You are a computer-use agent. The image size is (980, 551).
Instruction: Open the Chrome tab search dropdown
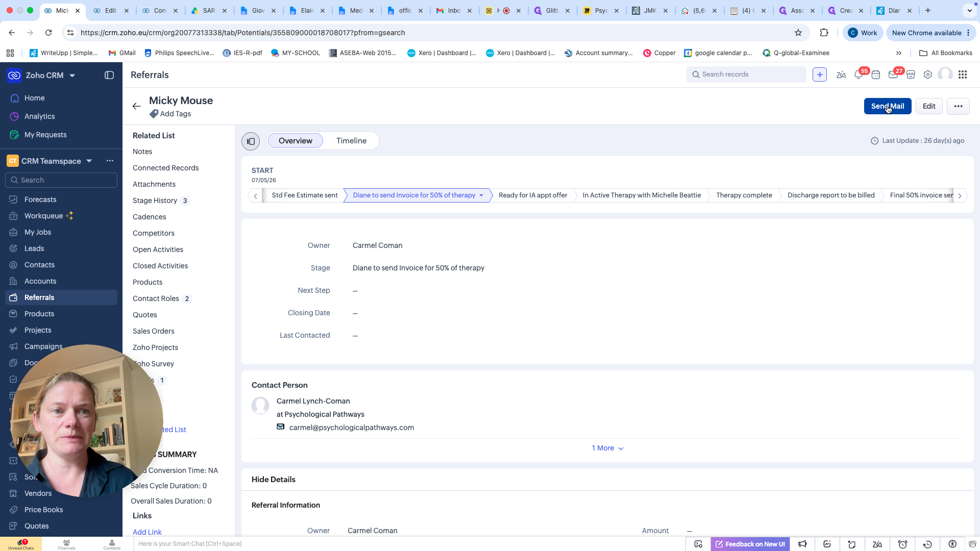click(x=969, y=10)
